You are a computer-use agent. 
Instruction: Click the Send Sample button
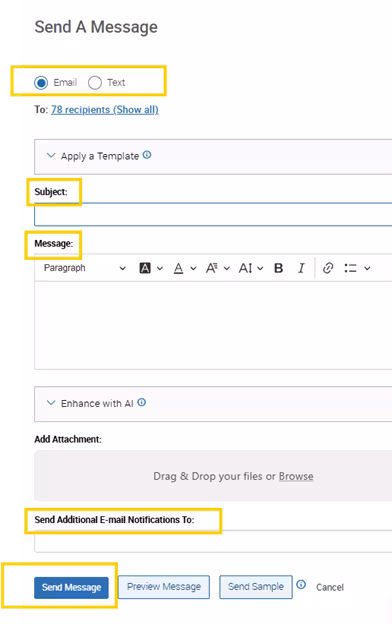point(256,587)
